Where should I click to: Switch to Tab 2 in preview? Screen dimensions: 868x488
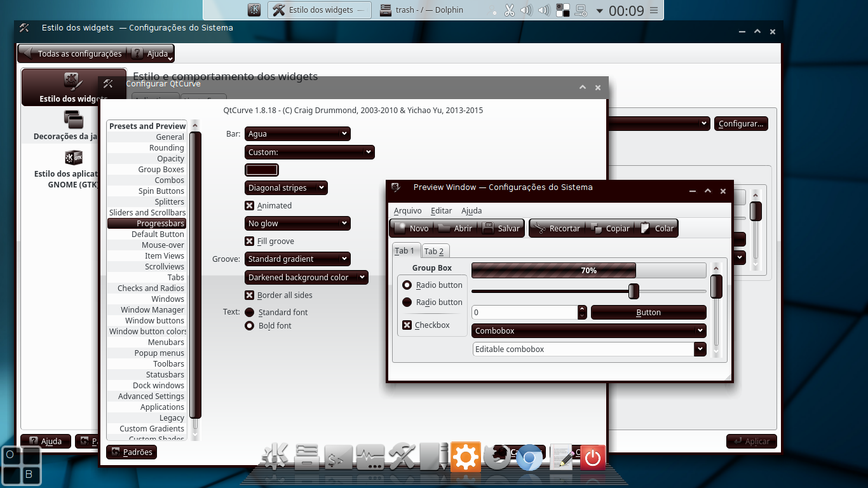click(435, 251)
